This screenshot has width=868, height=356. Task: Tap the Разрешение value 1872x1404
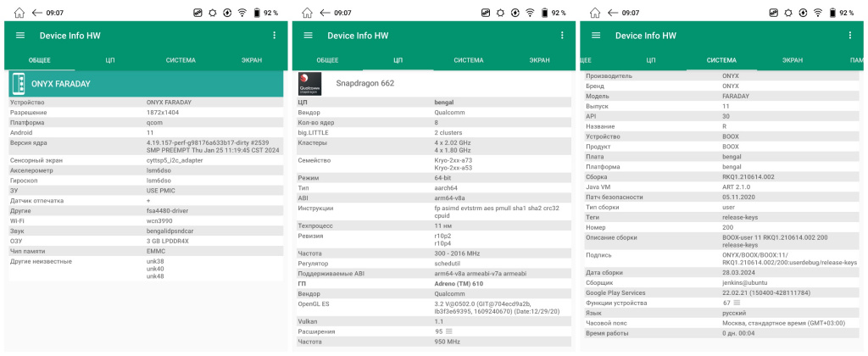(x=163, y=113)
